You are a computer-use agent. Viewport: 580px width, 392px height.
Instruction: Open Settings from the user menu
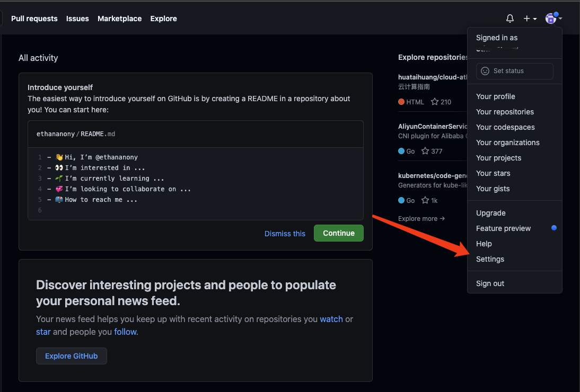pos(490,259)
